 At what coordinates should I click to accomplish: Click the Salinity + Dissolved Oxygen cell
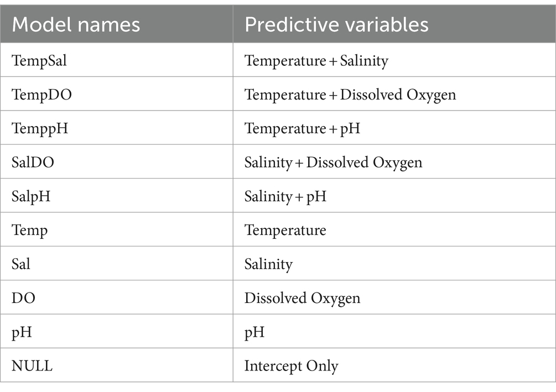coord(394,161)
